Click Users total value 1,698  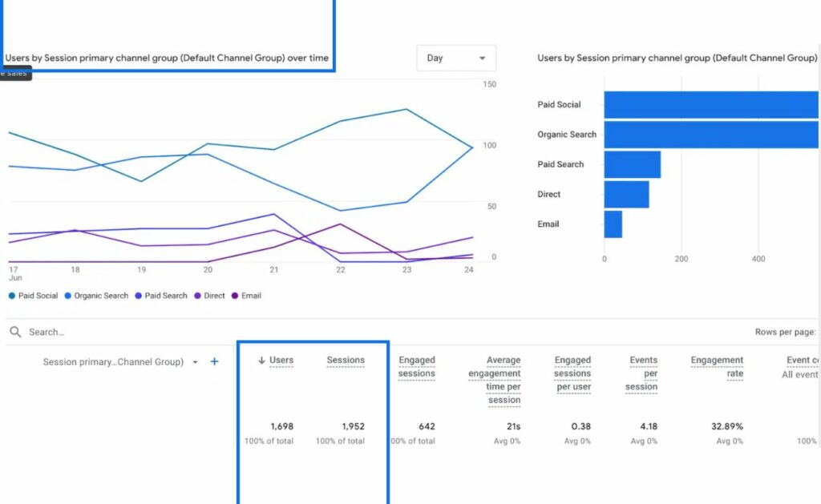pos(281,426)
